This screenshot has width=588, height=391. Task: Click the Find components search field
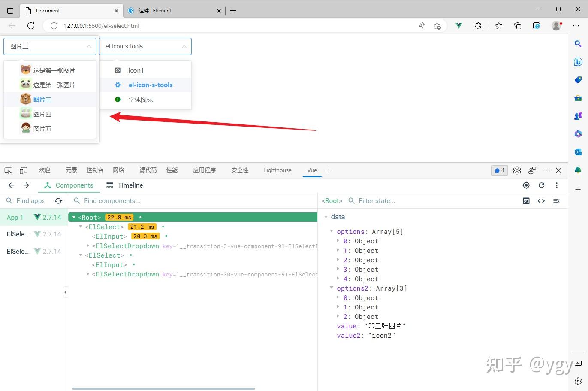[193, 201]
